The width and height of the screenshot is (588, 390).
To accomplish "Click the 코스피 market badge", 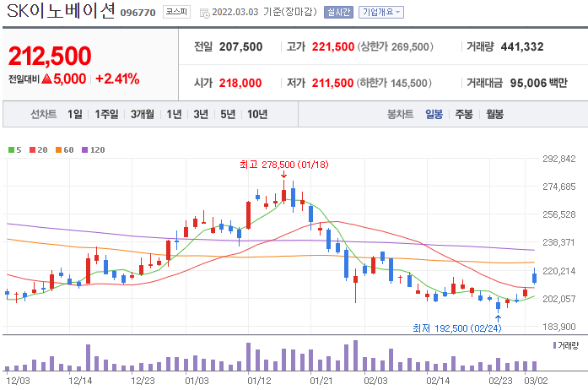I will pos(176,12).
